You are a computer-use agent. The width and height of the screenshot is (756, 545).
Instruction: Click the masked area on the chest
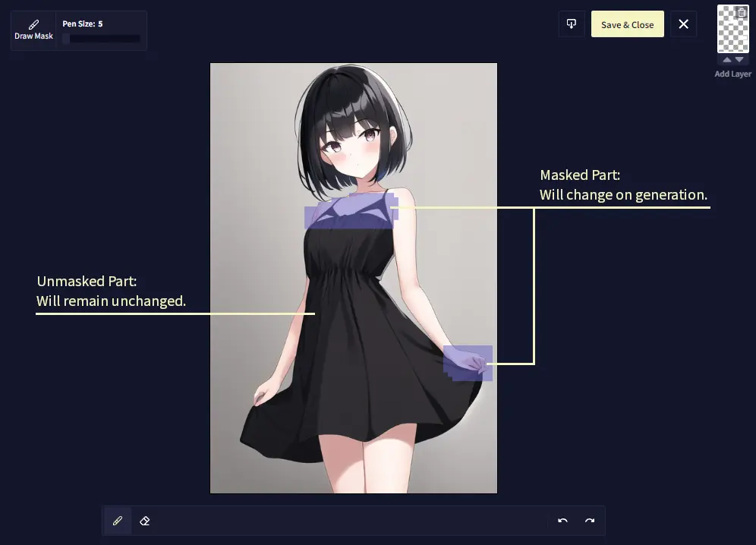[x=349, y=213]
